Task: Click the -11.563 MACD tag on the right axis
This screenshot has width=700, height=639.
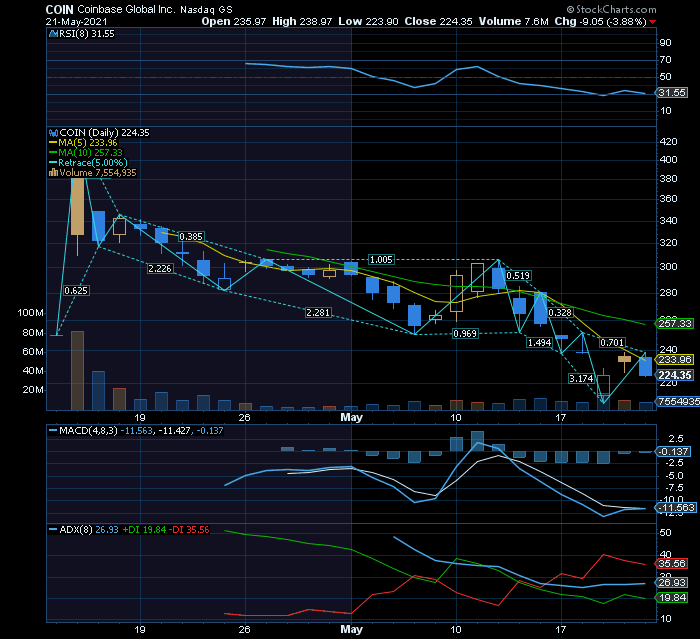Action: tap(676, 508)
